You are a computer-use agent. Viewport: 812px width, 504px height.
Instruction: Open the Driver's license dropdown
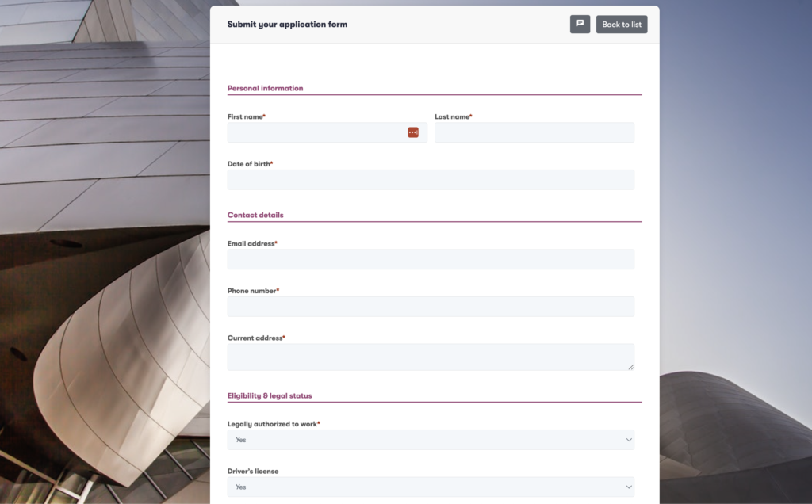[431, 487]
